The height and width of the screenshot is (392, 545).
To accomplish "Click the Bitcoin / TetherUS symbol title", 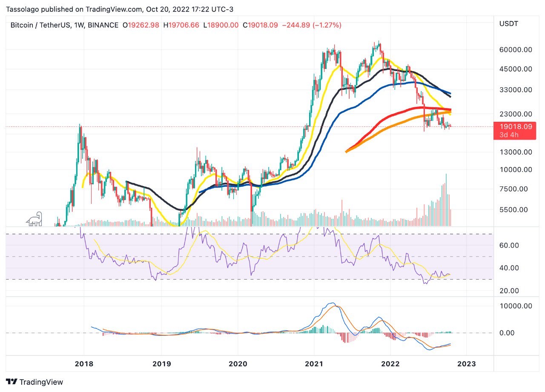I will click(41, 26).
